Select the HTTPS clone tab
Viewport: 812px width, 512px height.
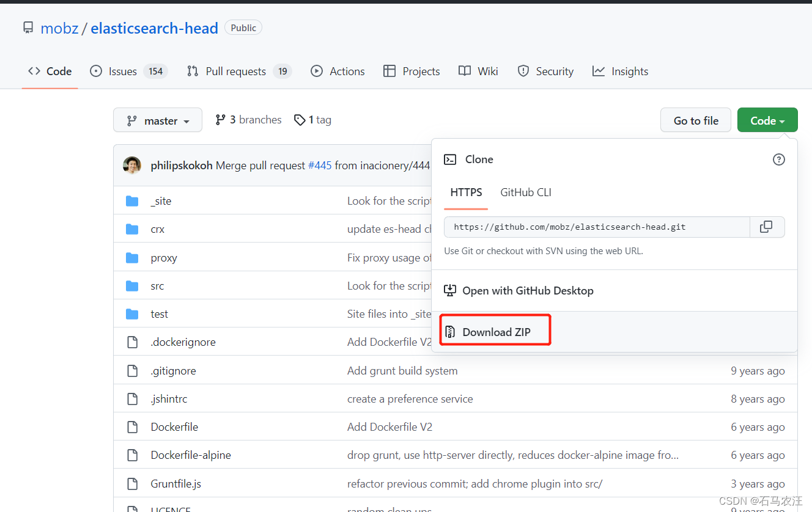click(466, 192)
